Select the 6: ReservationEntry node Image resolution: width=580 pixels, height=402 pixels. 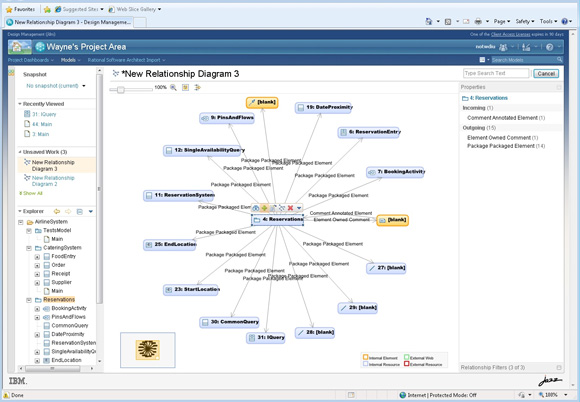click(369, 132)
